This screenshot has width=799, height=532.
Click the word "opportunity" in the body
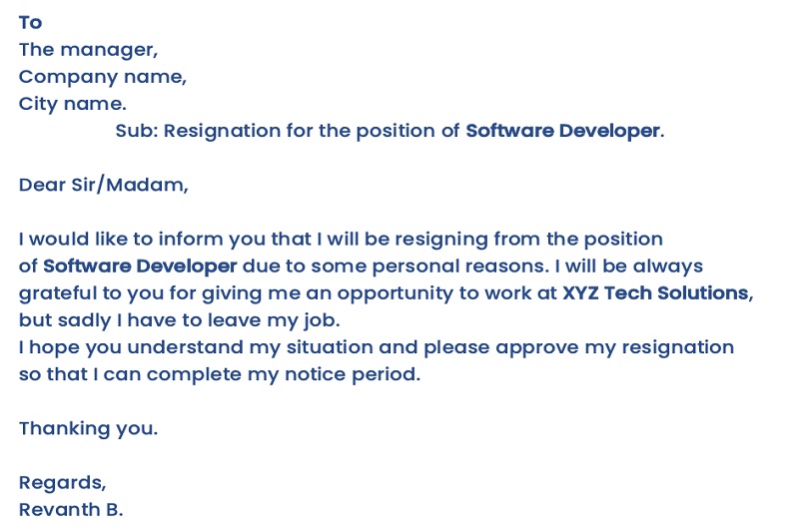coord(392,293)
